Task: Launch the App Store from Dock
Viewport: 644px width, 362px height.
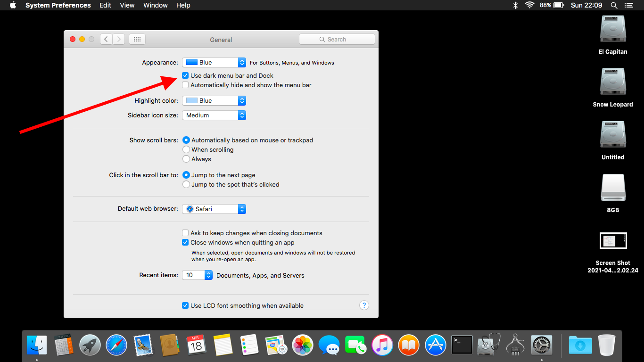Action: coord(435,345)
